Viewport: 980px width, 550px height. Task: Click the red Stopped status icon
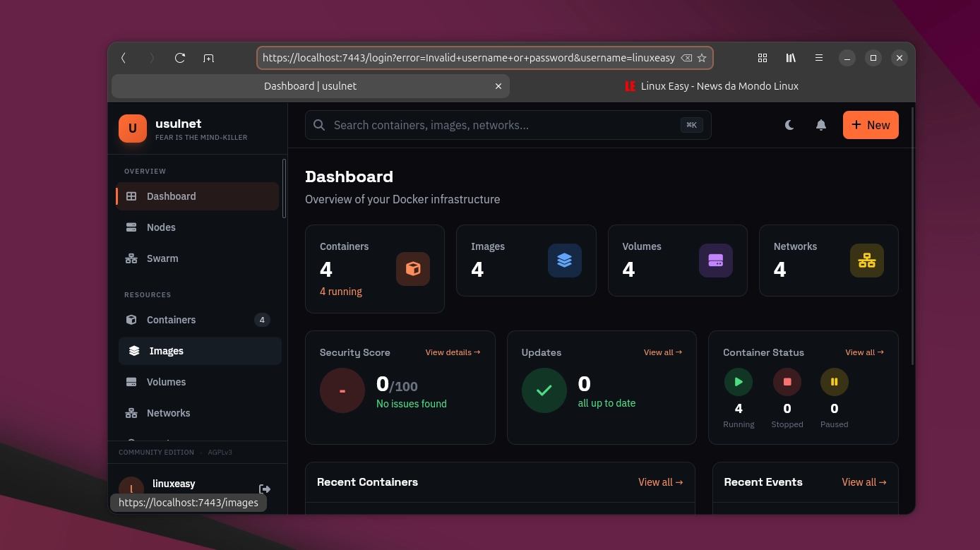coord(787,382)
